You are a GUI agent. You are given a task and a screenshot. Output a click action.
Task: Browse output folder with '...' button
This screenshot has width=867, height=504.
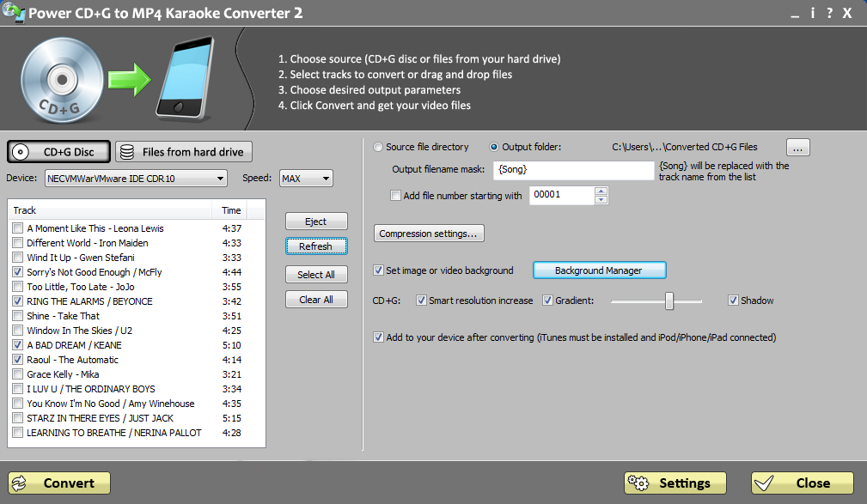[x=798, y=148]
